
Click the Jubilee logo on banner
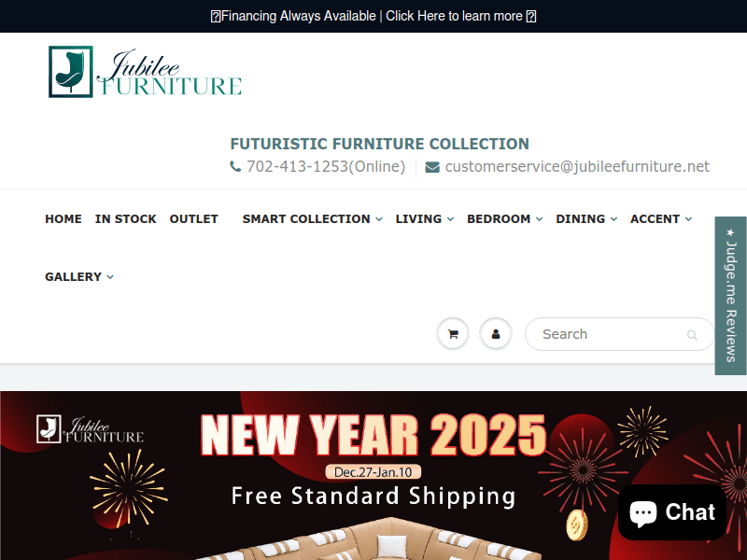(91, 429)
